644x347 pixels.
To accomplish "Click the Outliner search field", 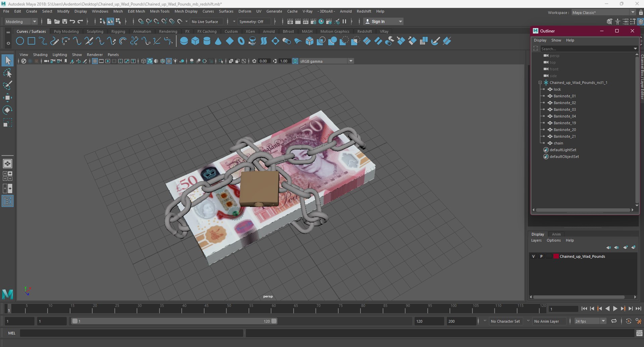I will pos(586,49).
